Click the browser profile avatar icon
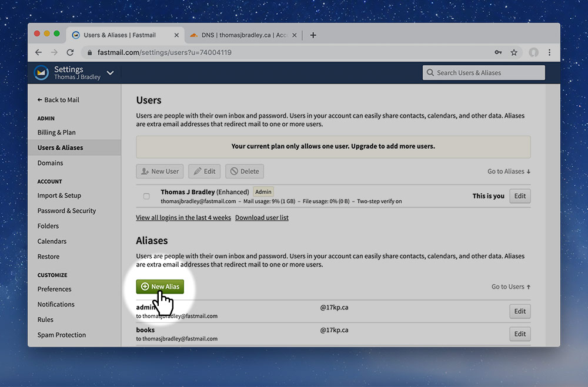This screenshot has width=588, height=387. click(533, 52)
